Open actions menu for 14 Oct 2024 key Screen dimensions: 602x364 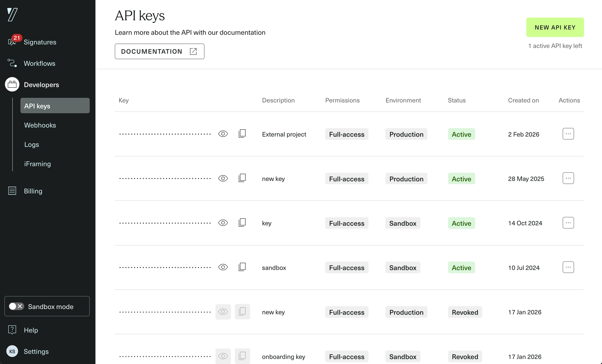click(x=568, y=223)
